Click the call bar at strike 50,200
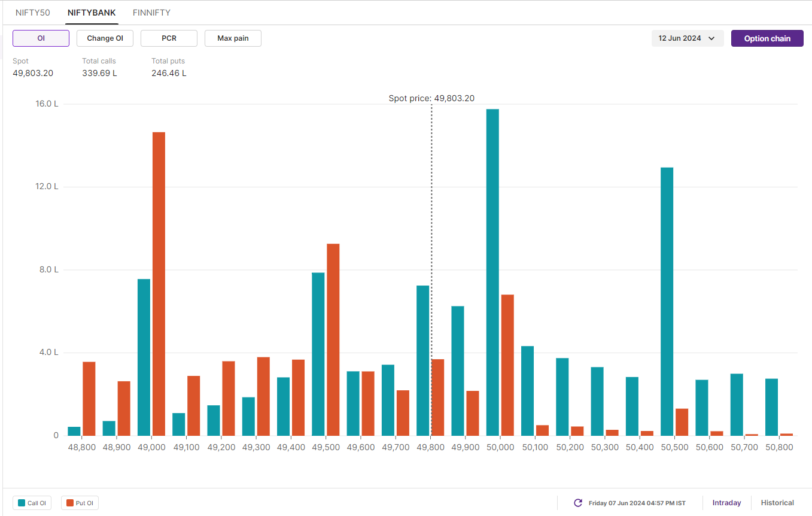 562,397
